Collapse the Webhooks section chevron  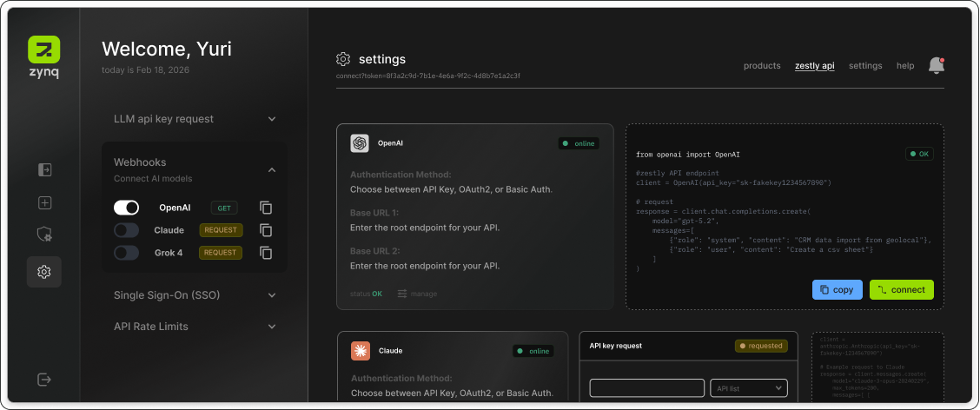(272, 169)
